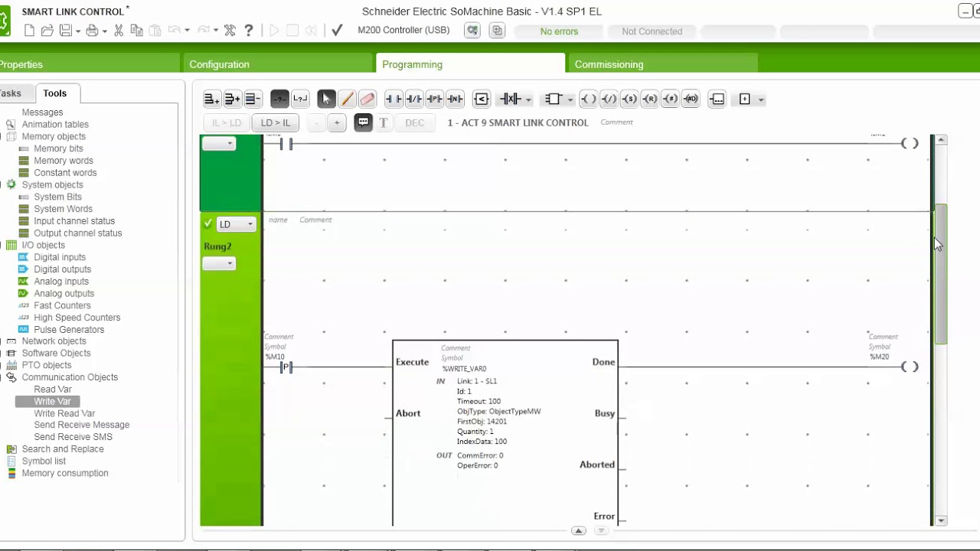Save the project using the floppy disk icon
This screenshot has width=980, height=551.
(x=65, y=31)
